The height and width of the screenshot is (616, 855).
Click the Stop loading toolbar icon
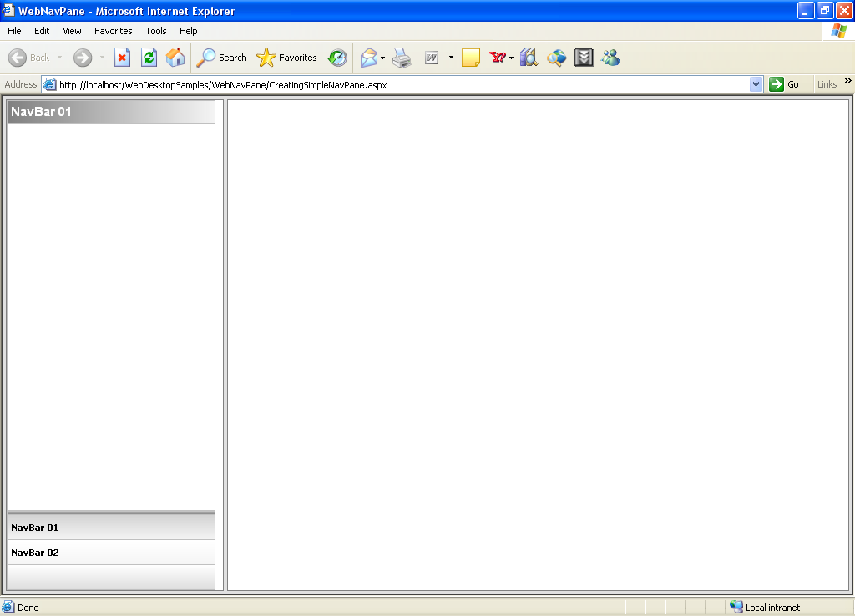point(122,58)
